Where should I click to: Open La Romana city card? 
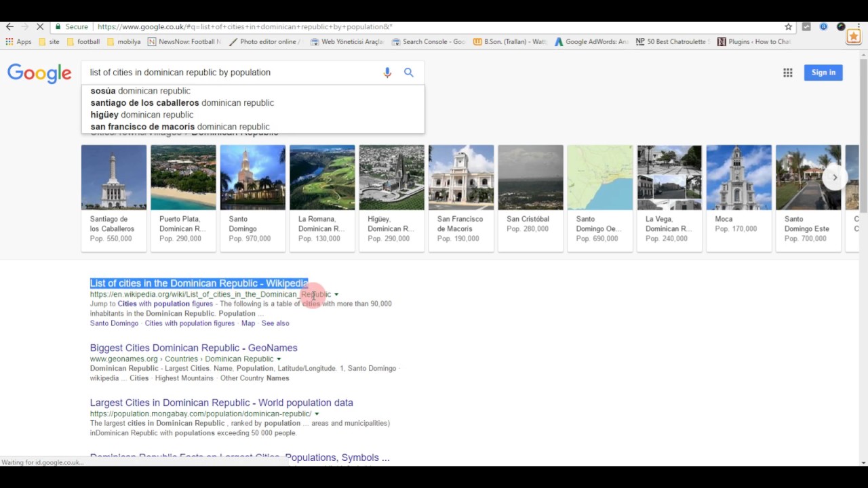322,198
